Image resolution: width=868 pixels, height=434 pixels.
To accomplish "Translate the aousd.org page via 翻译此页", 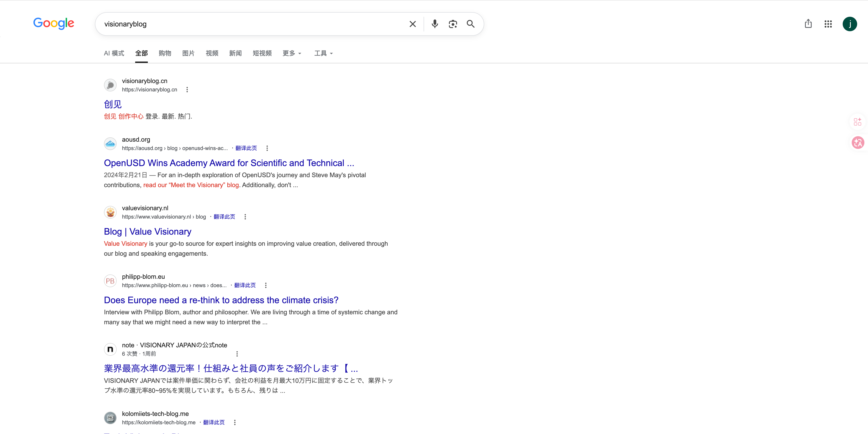I will (246, 148).
